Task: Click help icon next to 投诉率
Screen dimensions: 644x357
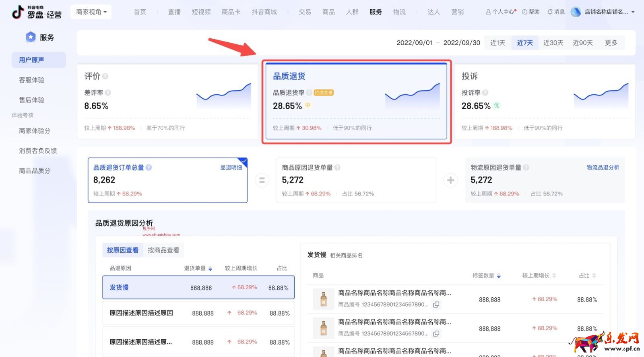Action: [485, 93]
